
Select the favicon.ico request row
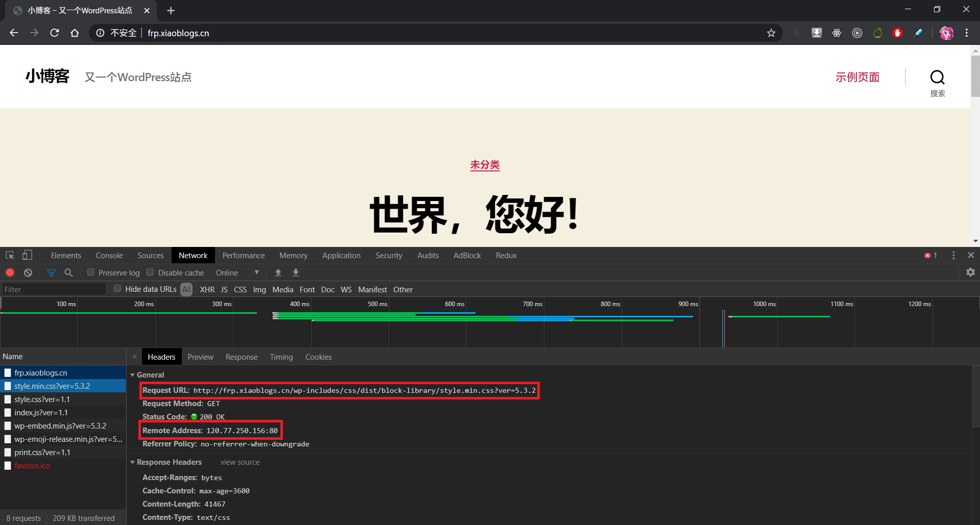coord(63,466)
